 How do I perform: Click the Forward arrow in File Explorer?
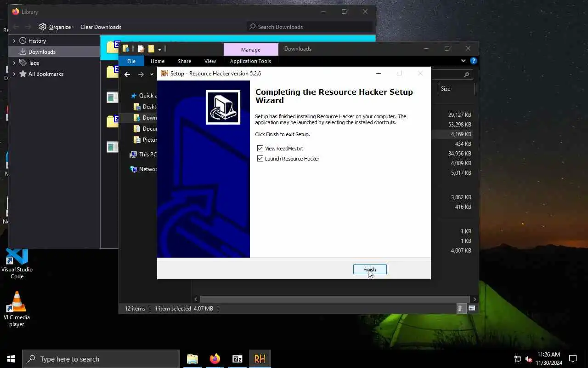[141, 75]
